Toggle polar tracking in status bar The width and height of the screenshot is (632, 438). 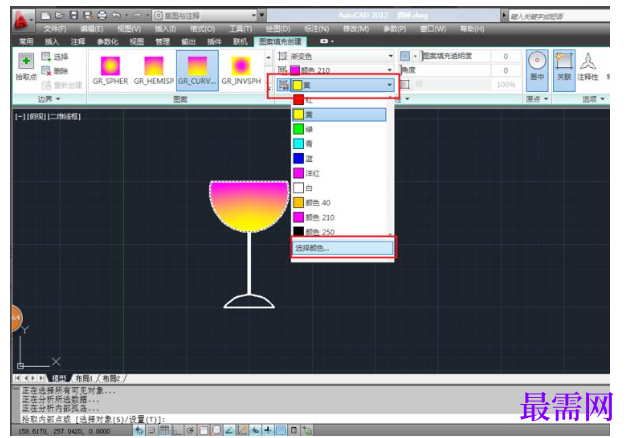pos(190,430)
